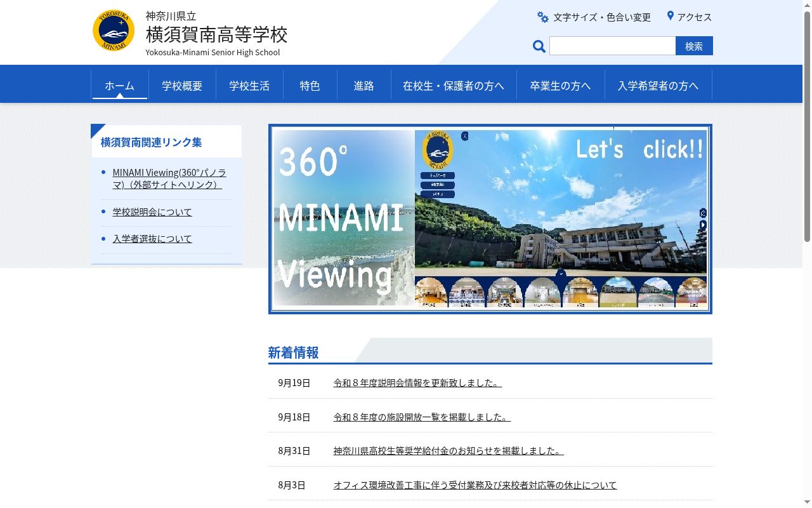The image size is (812, 508).
Task: Open news: 令和8年度の施設開放一覧を掲載しました
Action: (422, 417)
